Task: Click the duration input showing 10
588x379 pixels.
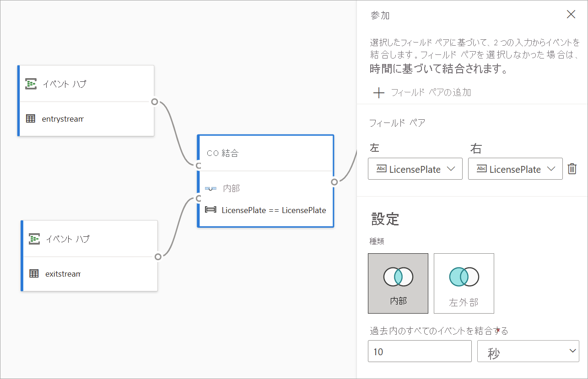Action: coord(419,351)
